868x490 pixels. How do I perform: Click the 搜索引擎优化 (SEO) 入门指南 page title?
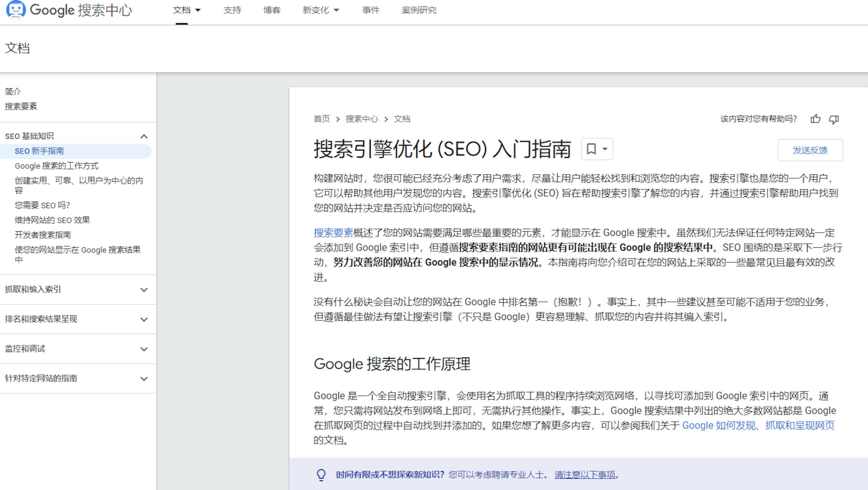pos(442,149)
